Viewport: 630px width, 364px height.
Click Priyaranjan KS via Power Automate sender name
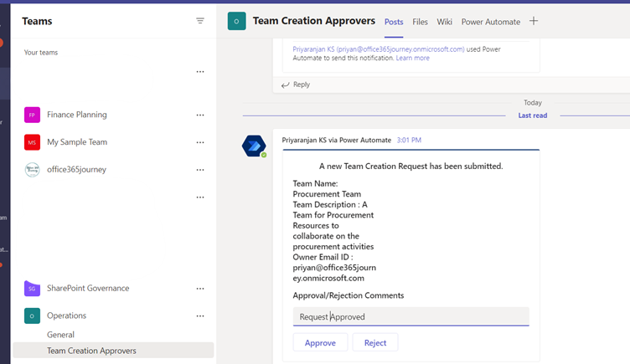(x=336, y=140)
